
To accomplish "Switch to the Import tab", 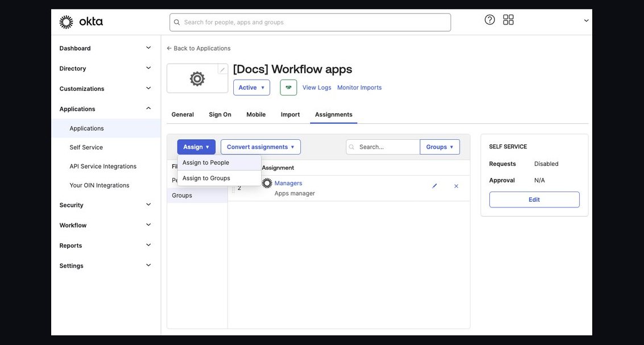I will click(x=290, y=114).
